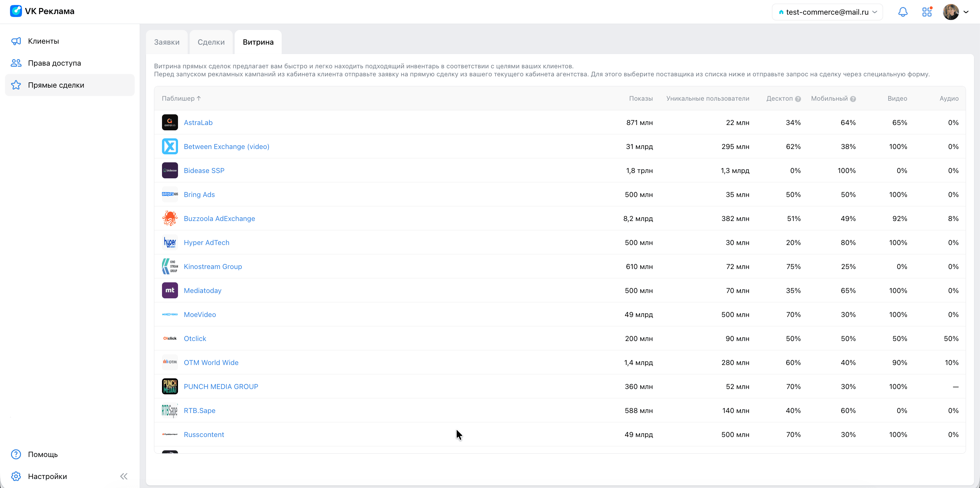980x488 pixels.
Task: Click the Видео column header
Action: click(897, 99)
